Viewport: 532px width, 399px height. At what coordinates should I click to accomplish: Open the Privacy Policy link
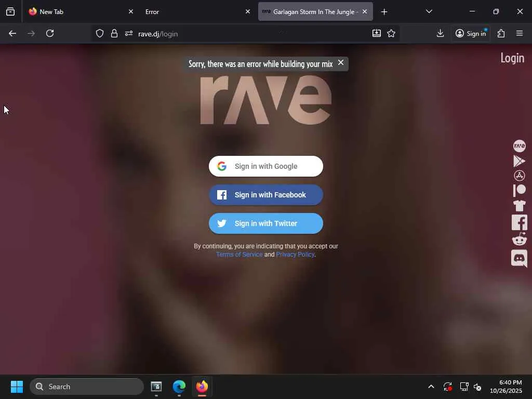coord(295,255)
